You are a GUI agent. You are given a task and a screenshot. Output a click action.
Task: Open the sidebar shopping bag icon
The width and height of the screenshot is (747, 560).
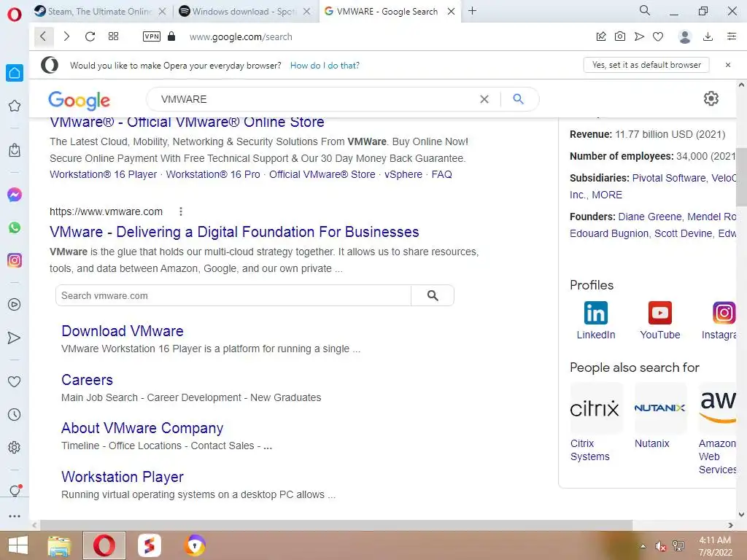(x=15, y=150)
